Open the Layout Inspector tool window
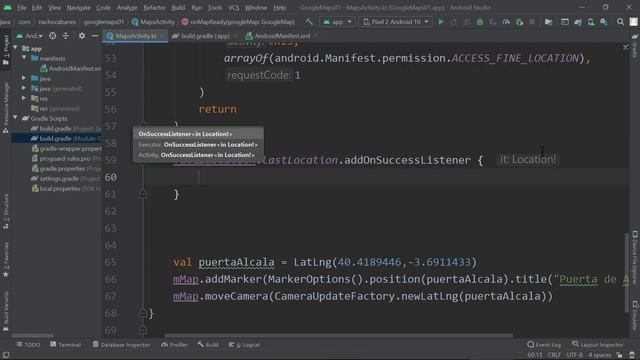Viewport: 640px width, 360px height. (598, 345)
